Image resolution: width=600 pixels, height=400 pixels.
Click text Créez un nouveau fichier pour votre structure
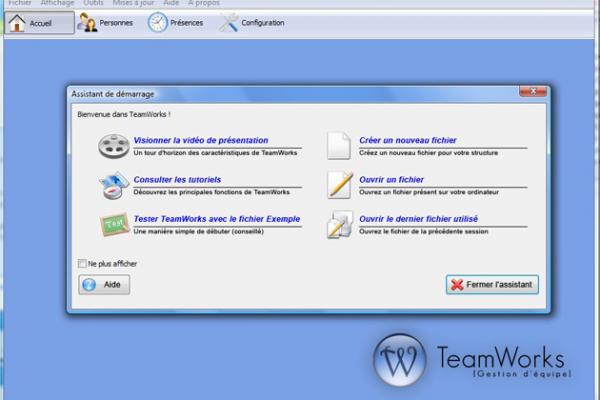pos(429,153)
